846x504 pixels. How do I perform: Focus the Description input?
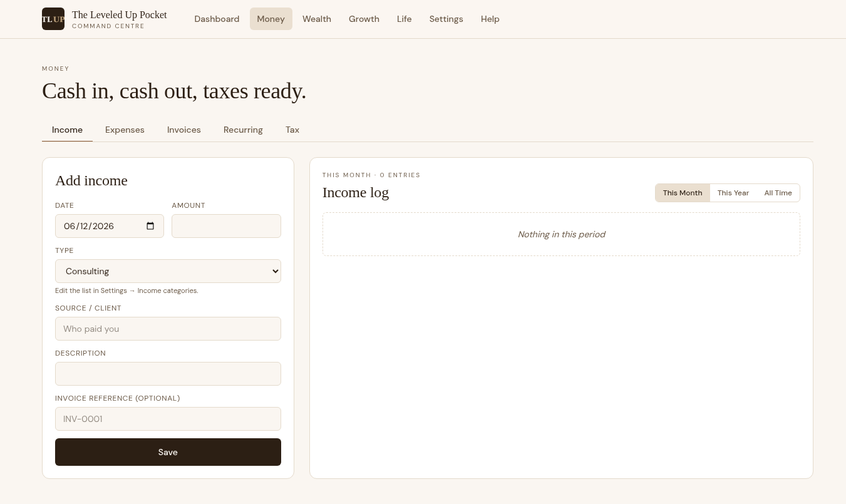pyautogui.click(x=168, y=374)
